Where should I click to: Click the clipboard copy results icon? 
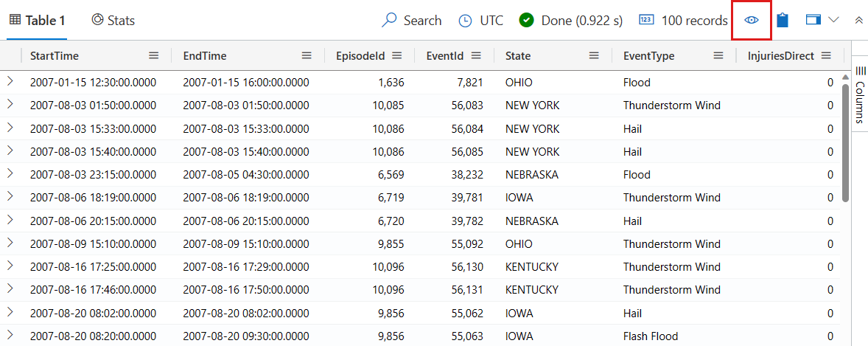pos(783,21)
